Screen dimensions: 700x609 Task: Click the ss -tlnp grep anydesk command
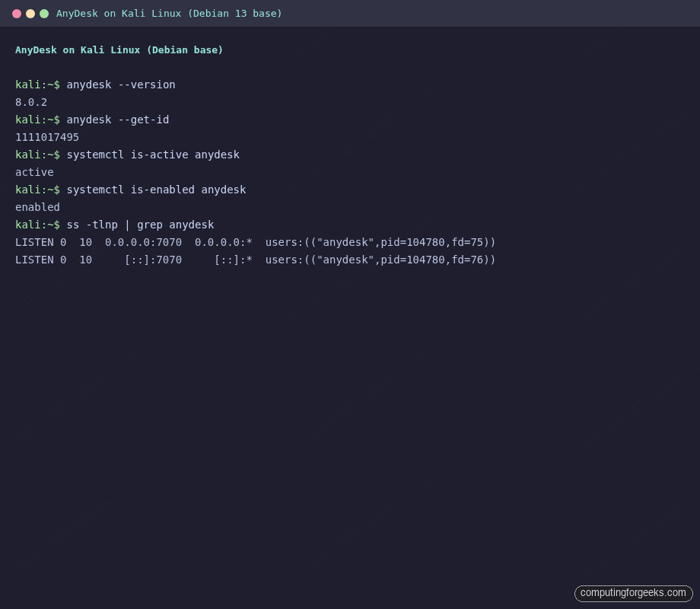tap(141, 225)
